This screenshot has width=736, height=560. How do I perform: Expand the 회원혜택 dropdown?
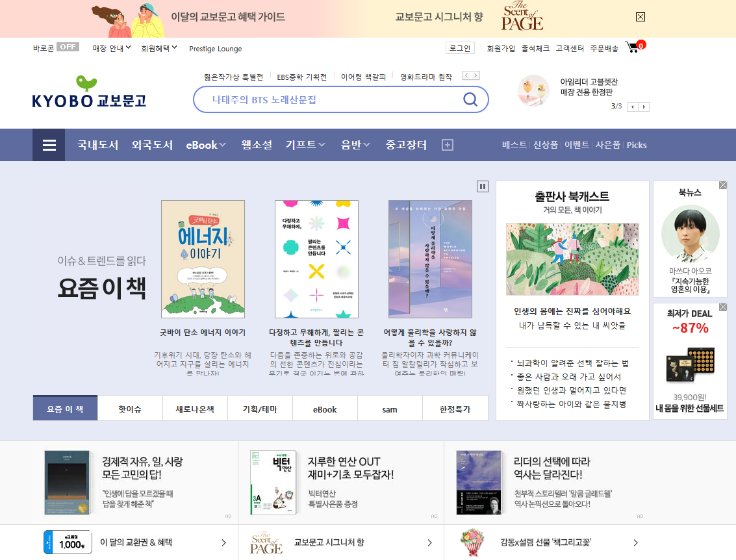[x=159, y=48]
